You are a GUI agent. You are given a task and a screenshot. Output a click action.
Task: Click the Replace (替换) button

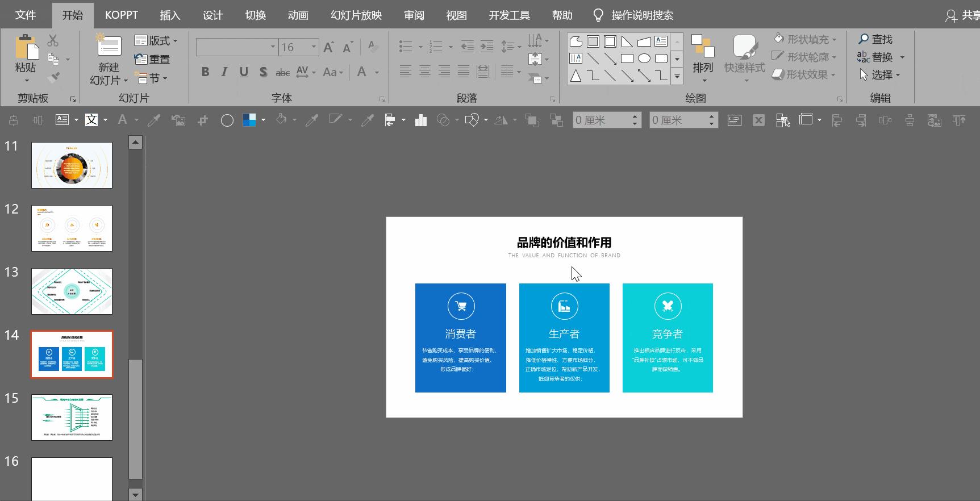coord(881,57)
